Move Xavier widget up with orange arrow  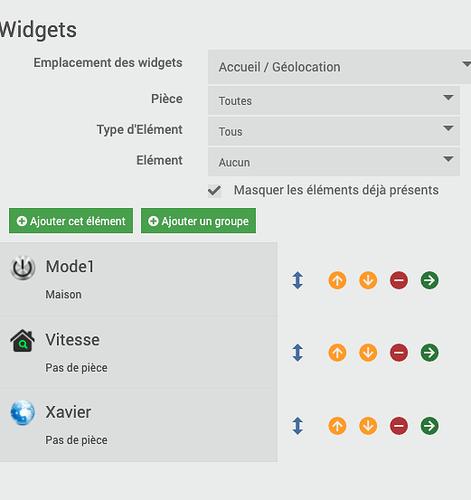(337, 426)
